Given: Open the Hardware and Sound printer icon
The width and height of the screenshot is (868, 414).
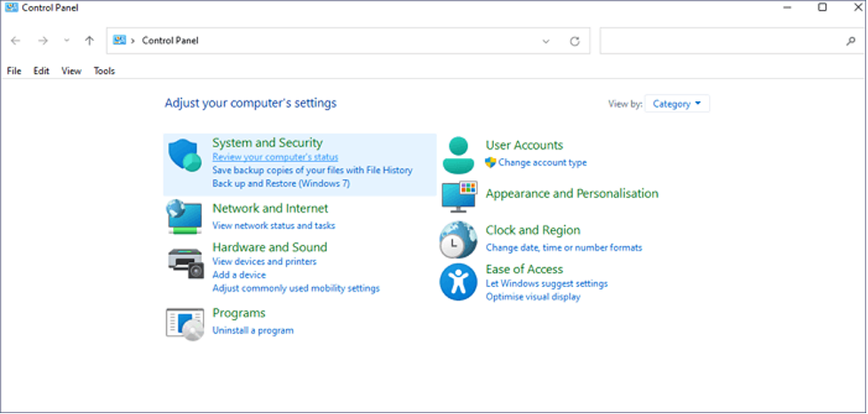Looking at the screenshot, I should point(186,264).
